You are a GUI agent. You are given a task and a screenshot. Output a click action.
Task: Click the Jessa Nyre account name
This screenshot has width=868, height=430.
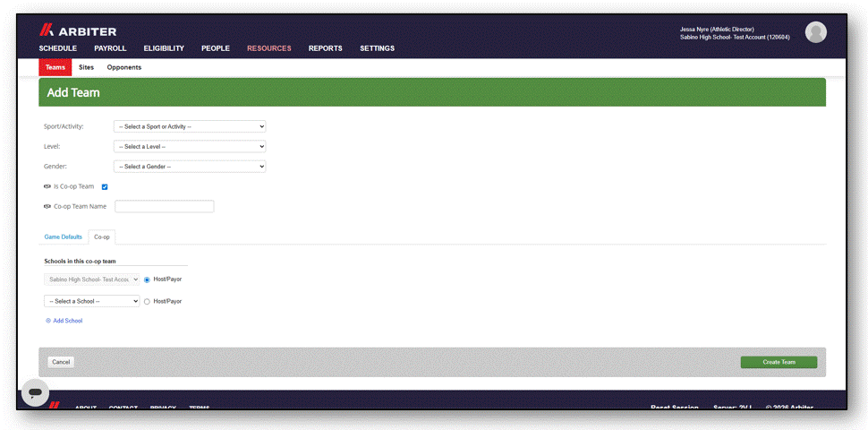click(717, 30)
